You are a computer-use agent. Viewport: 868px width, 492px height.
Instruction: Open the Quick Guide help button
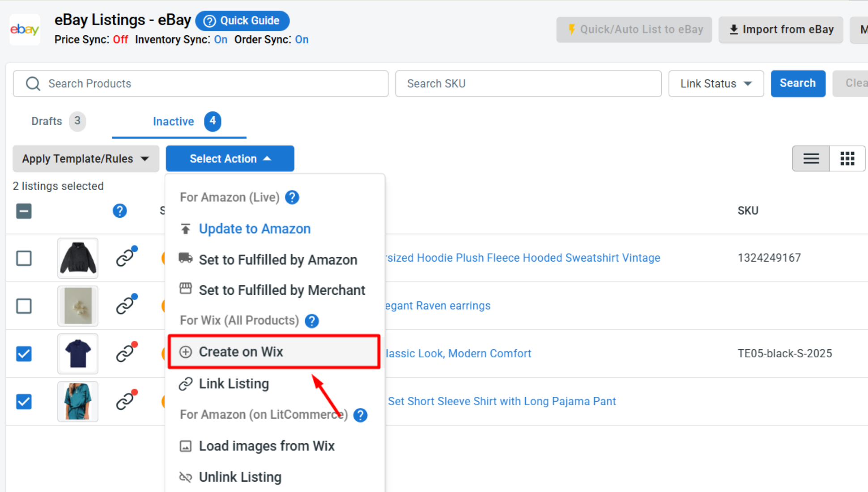coord(243,21)
